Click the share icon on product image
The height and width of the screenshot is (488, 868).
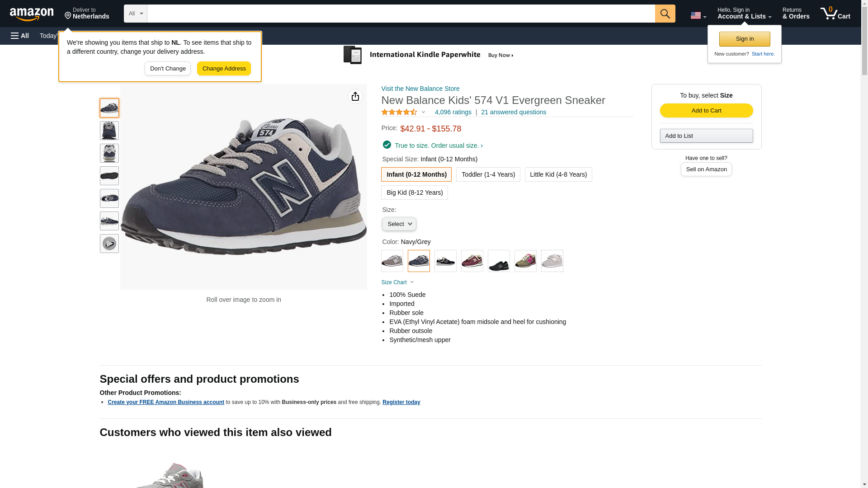click(355, 96)
